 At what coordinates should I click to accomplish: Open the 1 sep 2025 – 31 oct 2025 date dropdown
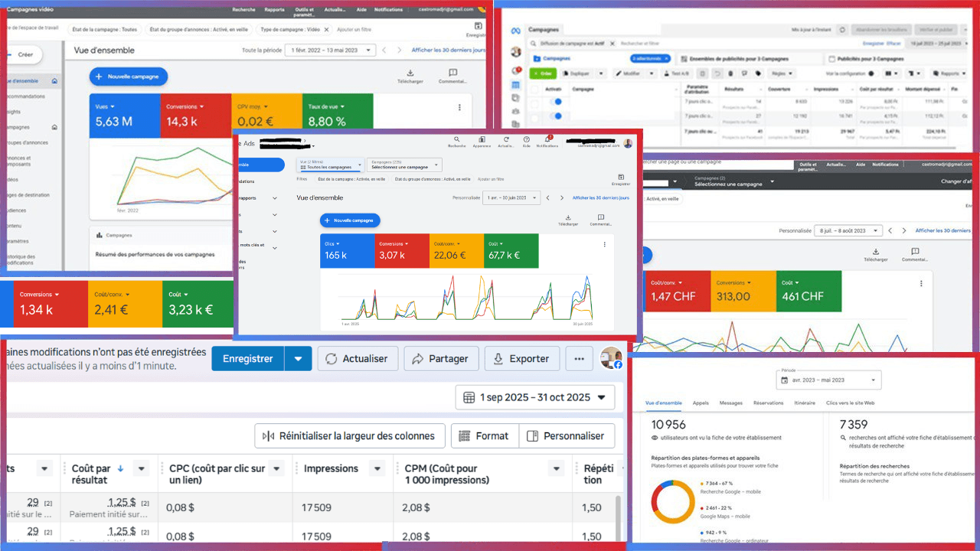[535, 397]
